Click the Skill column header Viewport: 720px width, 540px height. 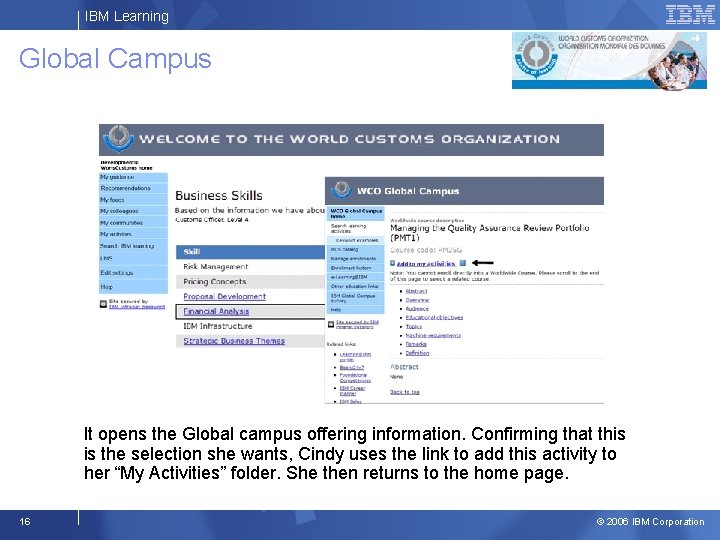(x=250, y=252)
